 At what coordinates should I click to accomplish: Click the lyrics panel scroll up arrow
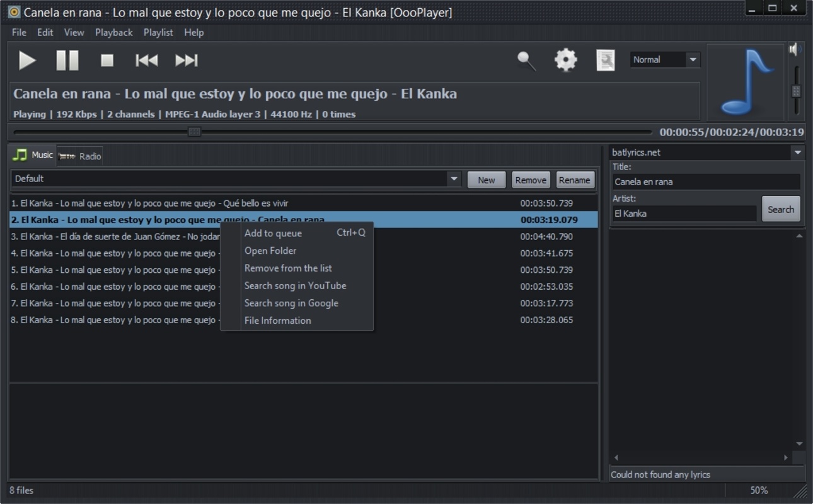[800, 236]
